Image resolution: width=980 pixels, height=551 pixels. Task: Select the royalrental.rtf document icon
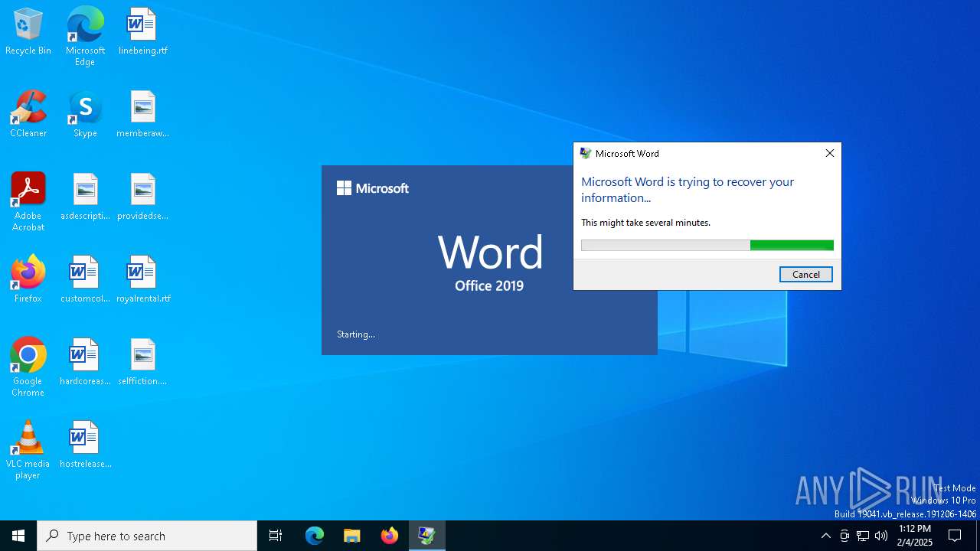point(142,280)
